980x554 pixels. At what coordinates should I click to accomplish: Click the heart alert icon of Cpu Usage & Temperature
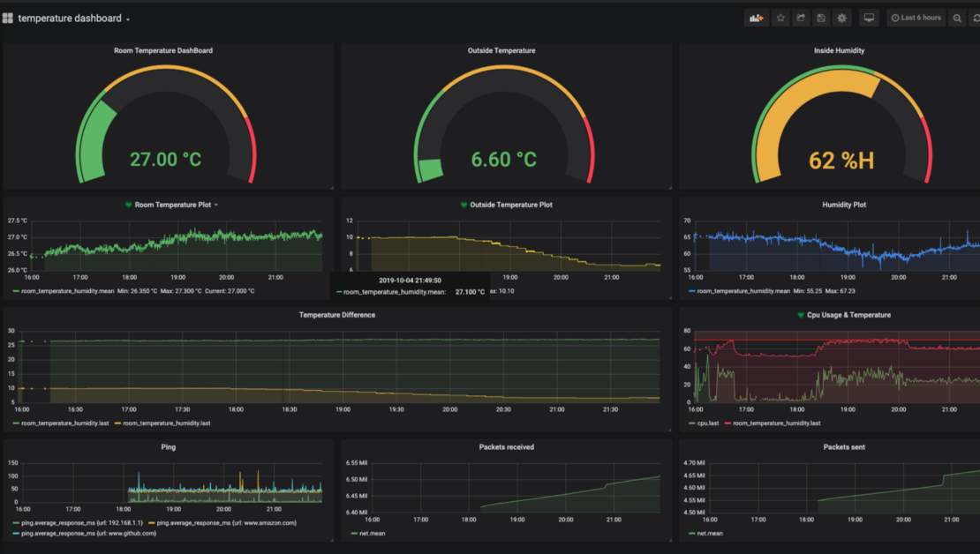[x=801, y=315]
